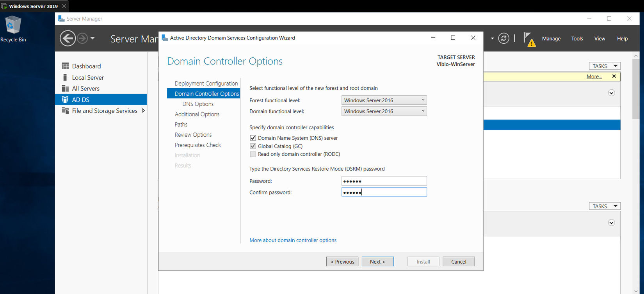Open the Tools menu
The height and width of the screenshot is (294, 644).
coord(577,39)
